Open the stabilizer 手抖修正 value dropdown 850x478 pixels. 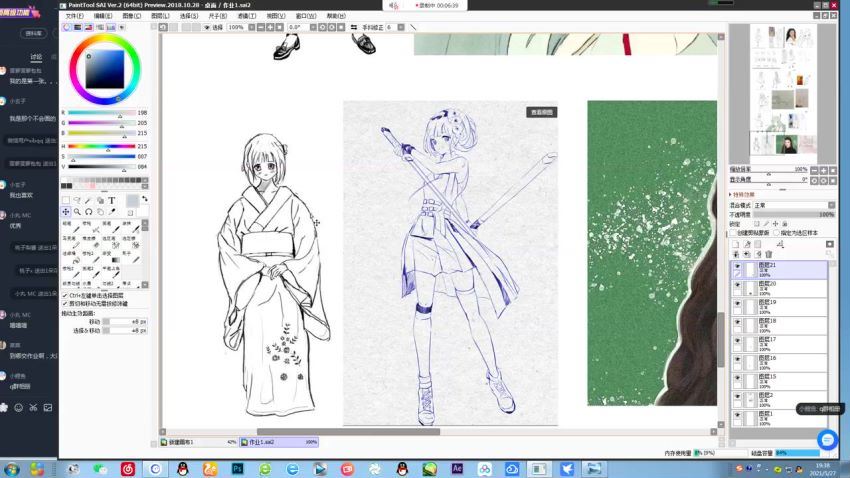(401, 27)
